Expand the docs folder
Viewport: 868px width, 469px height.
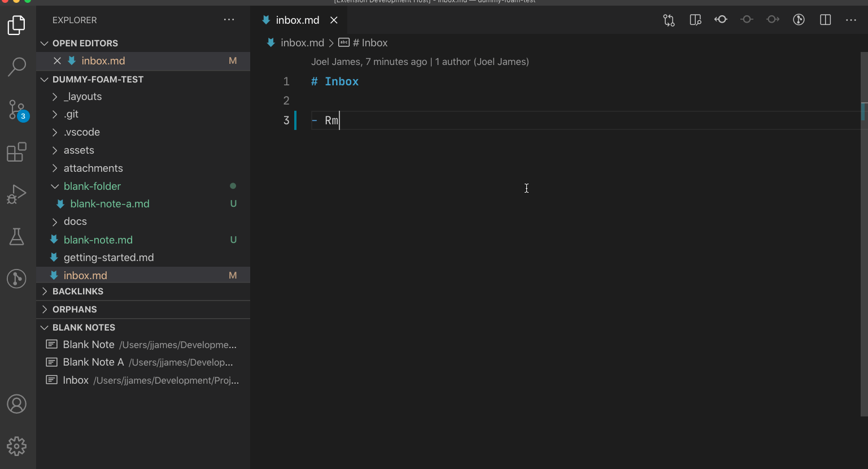(x=143, y=222)
